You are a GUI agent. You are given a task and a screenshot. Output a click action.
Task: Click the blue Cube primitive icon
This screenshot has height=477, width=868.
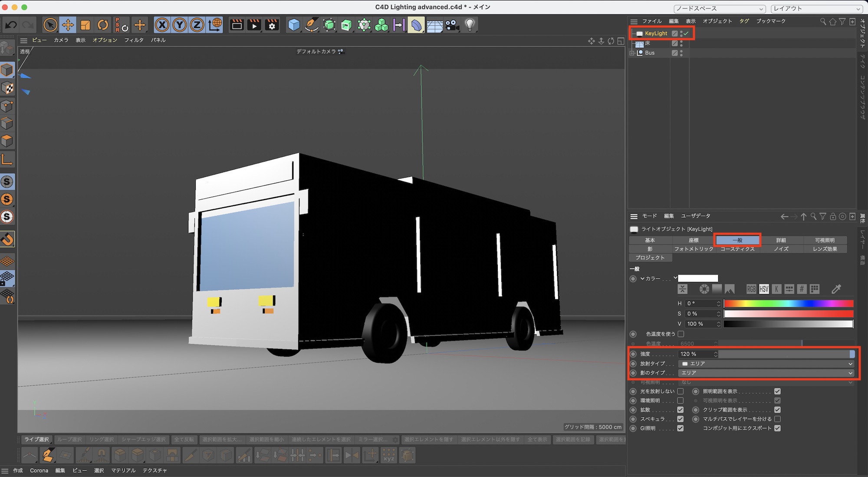(294, 25)
